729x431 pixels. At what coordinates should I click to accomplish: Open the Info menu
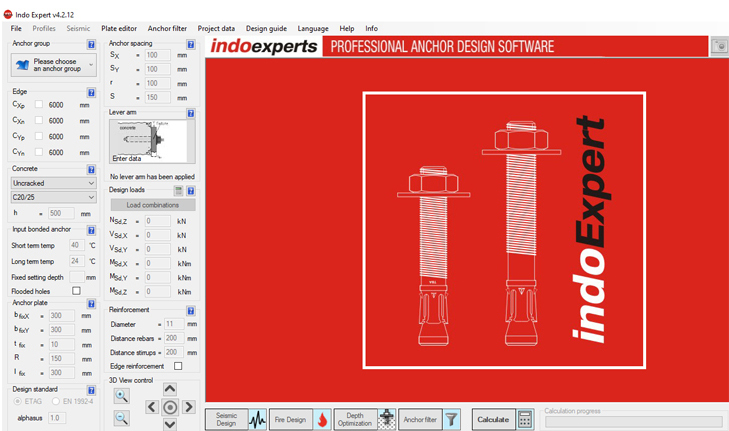point(371,28)
